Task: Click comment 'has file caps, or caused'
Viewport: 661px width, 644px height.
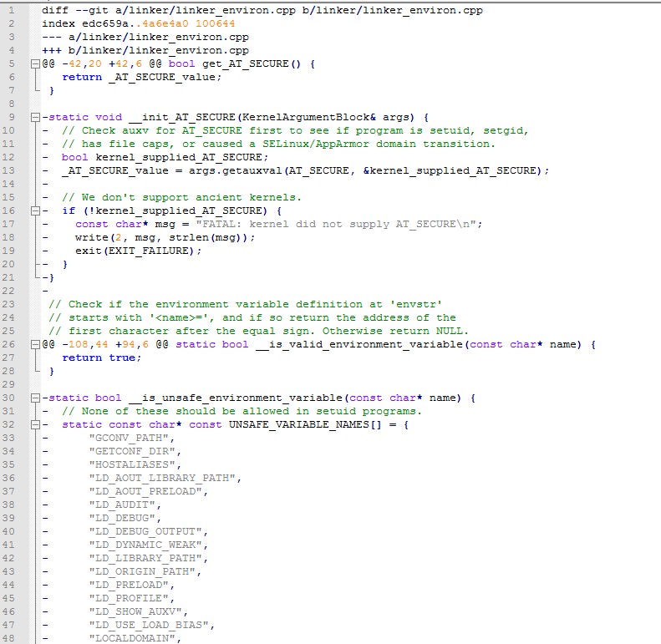Action: pyautogui.click(x=162, y=145)
